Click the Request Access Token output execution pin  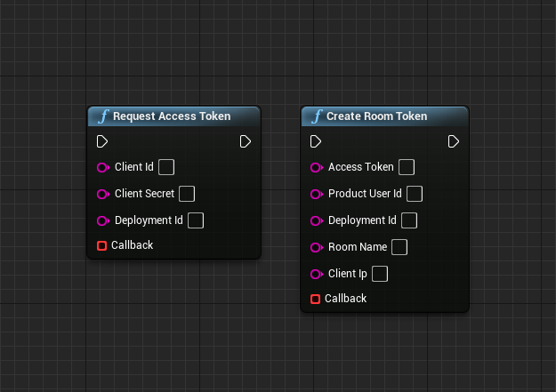(246, 141)
